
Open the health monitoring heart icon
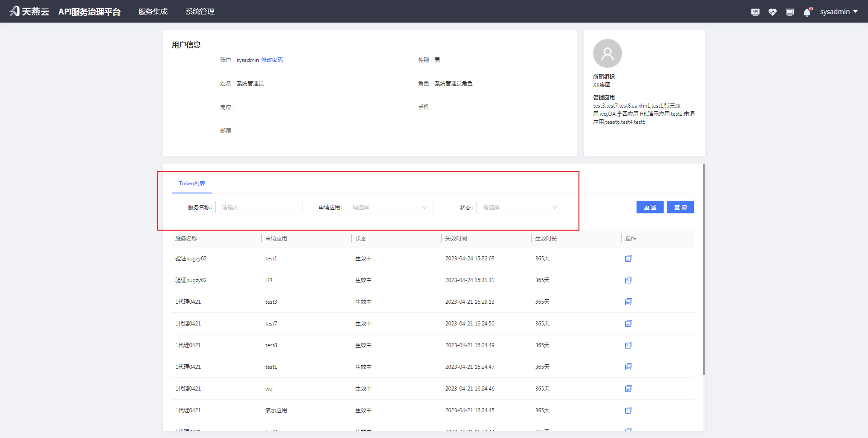(x=772, y=11)
